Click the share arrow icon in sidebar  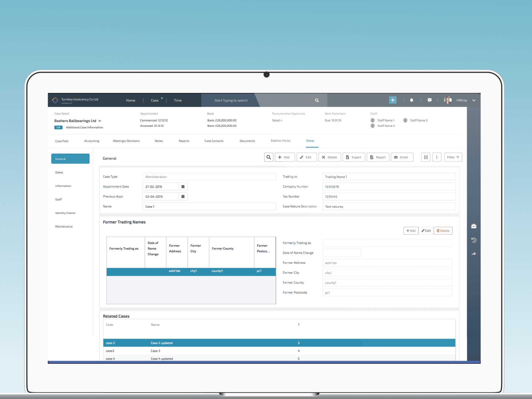474,254
